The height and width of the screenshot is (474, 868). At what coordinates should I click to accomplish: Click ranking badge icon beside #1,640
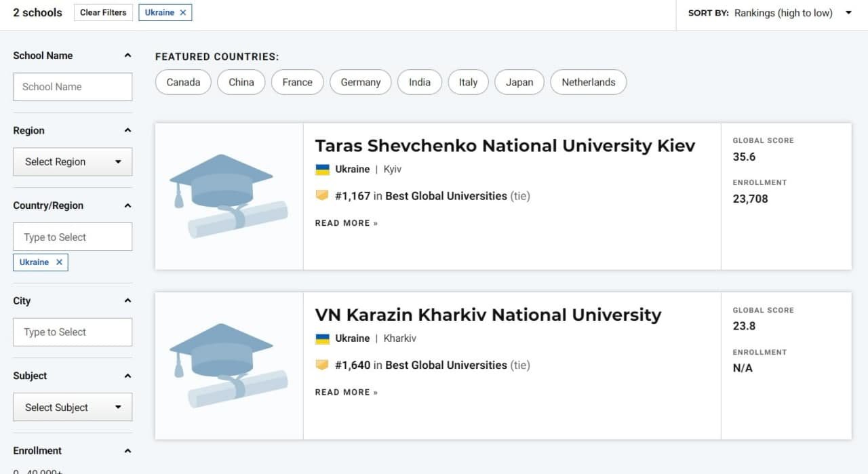pyautogui.click(x=322, y=365)
